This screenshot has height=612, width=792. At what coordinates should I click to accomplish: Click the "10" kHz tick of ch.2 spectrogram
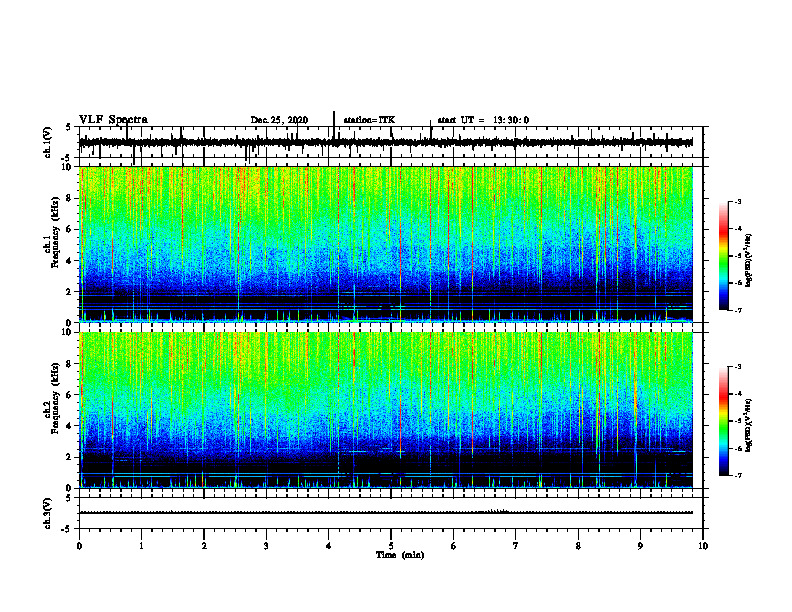click(x=68, y=332)
